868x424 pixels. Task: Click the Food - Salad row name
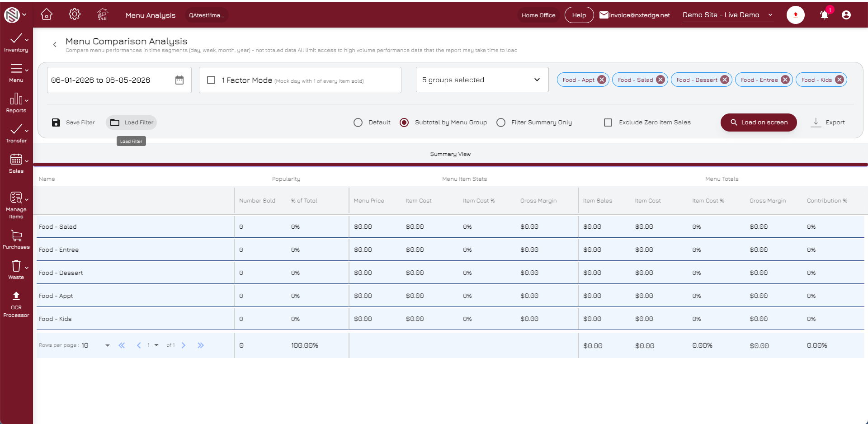(58, 226)
